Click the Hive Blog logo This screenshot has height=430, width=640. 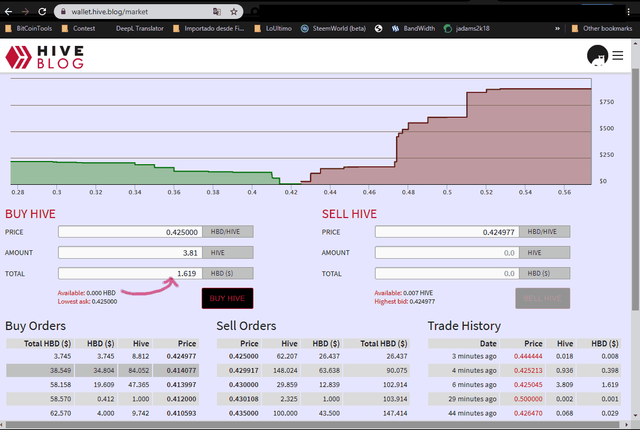coord(44,57)
